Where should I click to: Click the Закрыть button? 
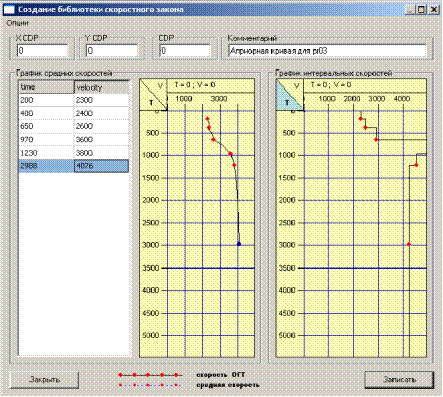coord(44,380)
